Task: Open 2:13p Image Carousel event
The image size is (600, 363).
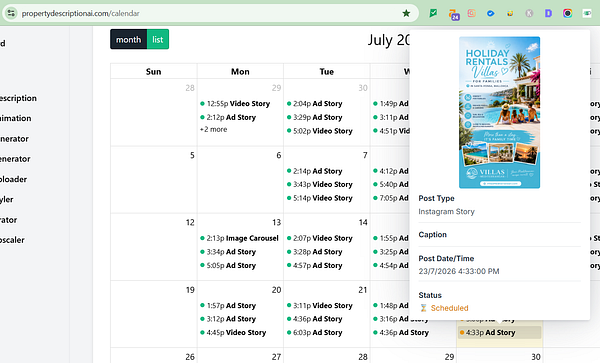Action: [x=239, y=238]
